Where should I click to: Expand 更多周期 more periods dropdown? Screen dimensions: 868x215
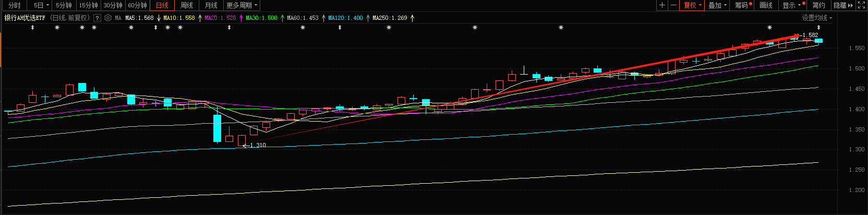click(x=242, y=5)
